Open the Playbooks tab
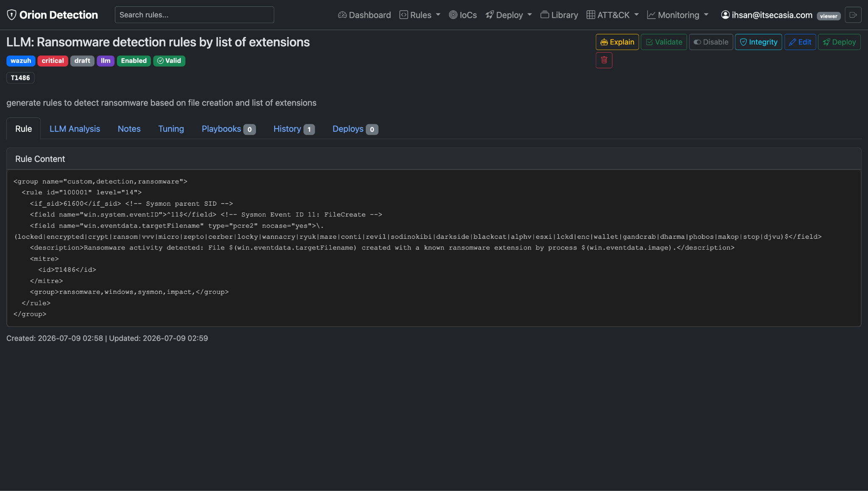 pyautogui.click(x=228, y=129)
